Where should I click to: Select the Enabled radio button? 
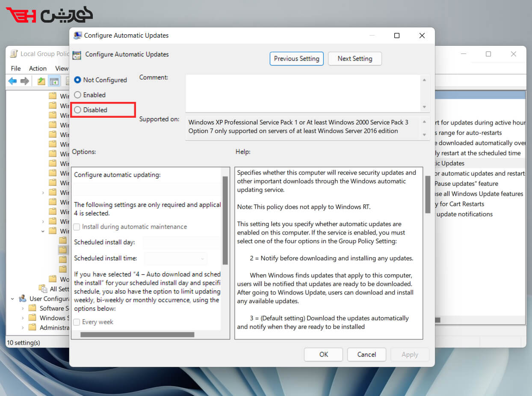pos(78,95)
